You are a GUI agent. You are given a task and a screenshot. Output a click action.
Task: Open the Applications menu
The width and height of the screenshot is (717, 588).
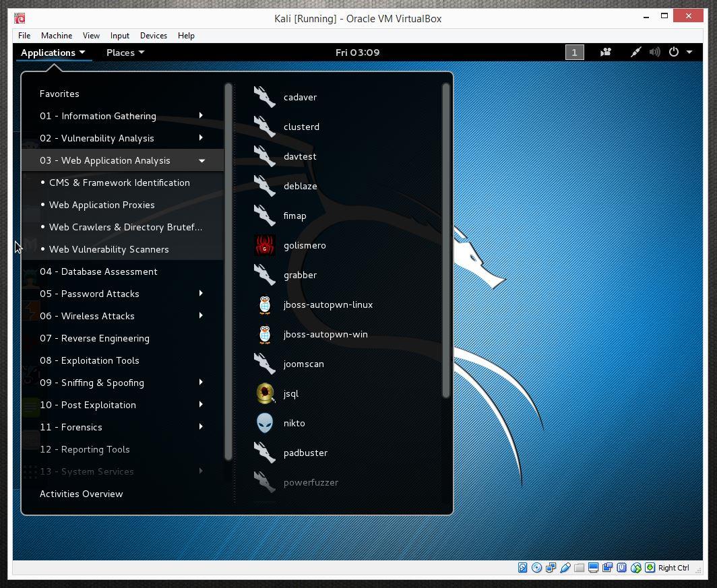click(53, 53)
